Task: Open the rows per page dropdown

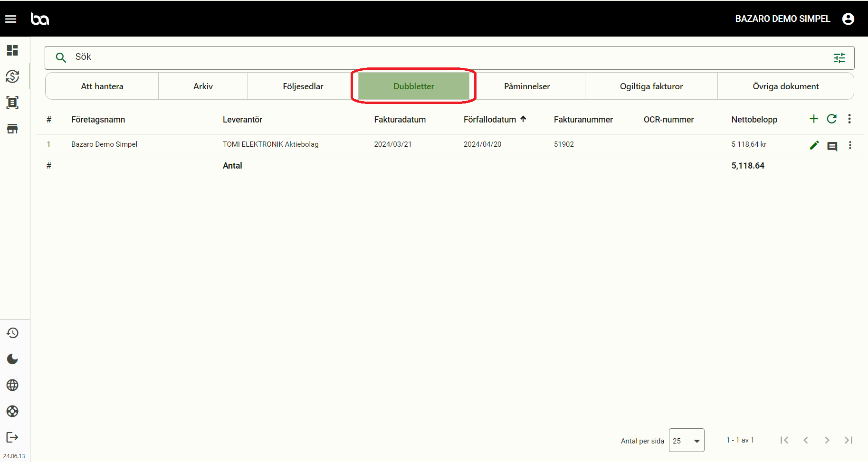Action: tap(687, 441)
